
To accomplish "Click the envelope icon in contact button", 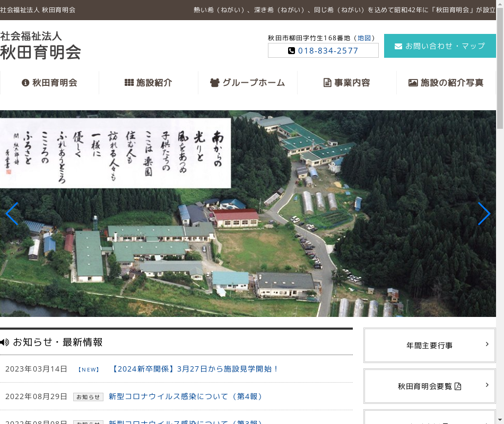I will (x=398, y=46).
